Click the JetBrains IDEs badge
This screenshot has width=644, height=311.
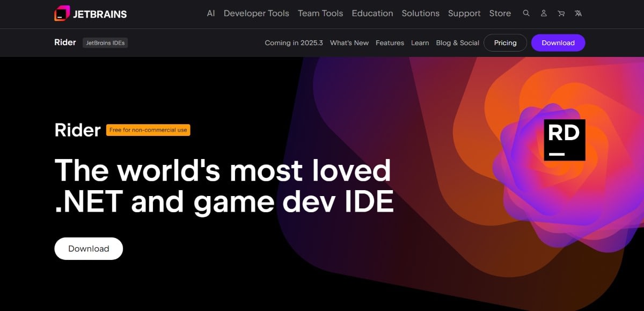(105, 43)
